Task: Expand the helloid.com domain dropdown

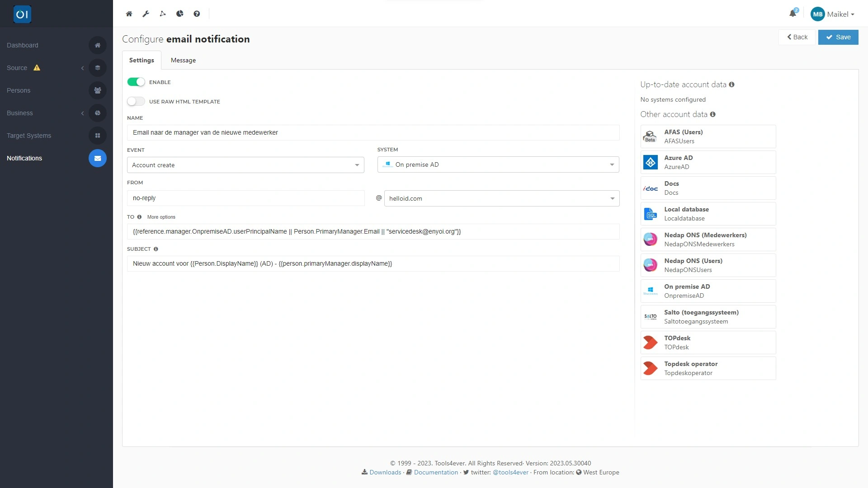Action: 501,198
